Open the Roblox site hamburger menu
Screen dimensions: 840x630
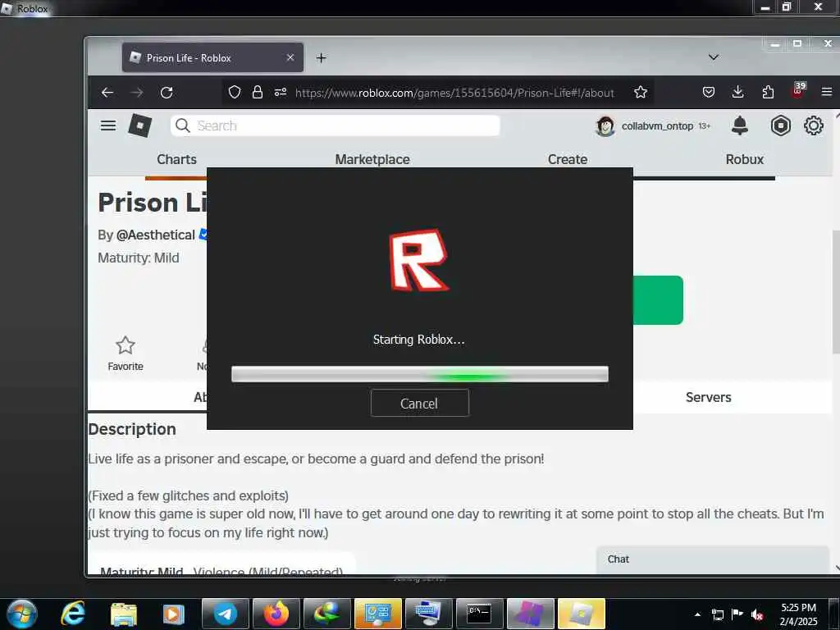point(108,126)
